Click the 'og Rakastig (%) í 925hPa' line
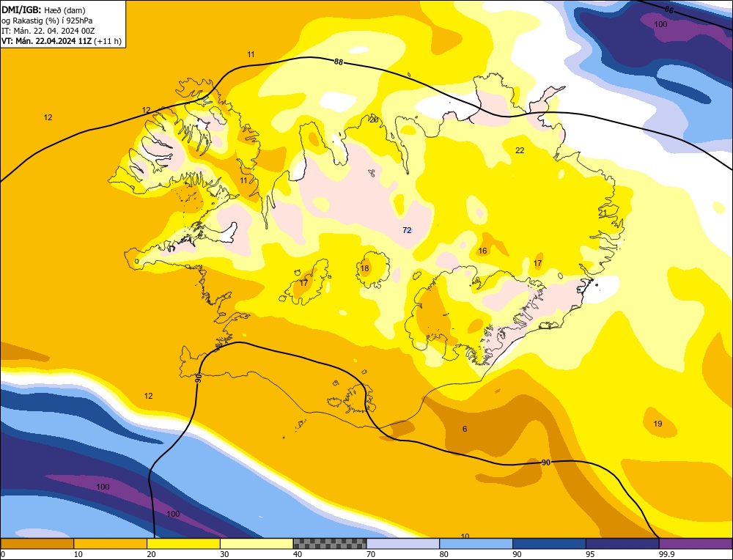The height and width of the screenshot is (560, 733). [x=47, y=20]
